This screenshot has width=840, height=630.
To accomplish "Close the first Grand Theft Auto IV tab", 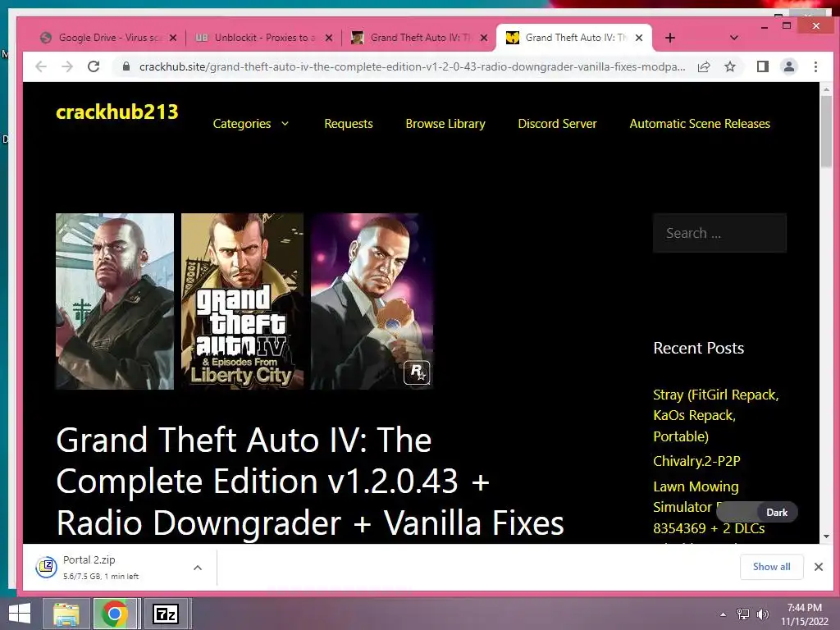I will tap(484, 38).
